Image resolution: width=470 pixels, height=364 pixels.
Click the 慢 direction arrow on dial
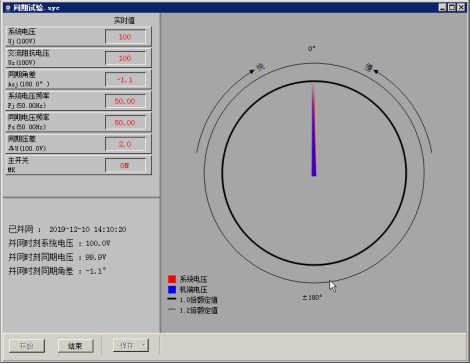(376, 71)
